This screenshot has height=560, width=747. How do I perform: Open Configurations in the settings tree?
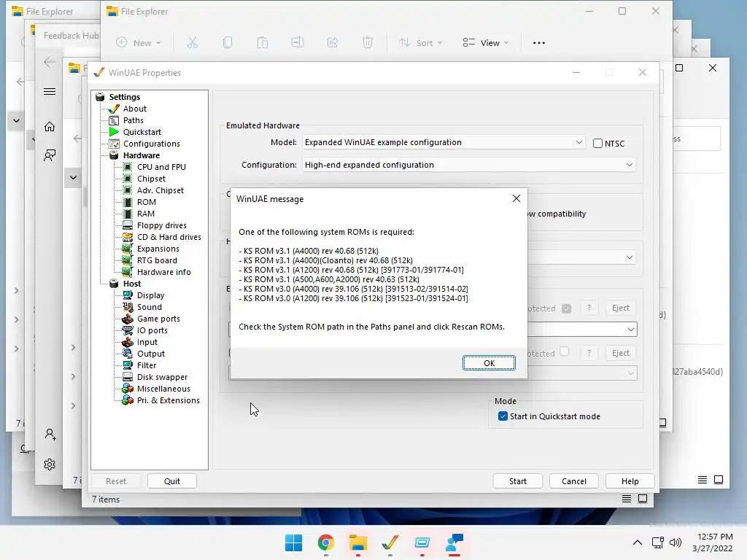152,144
